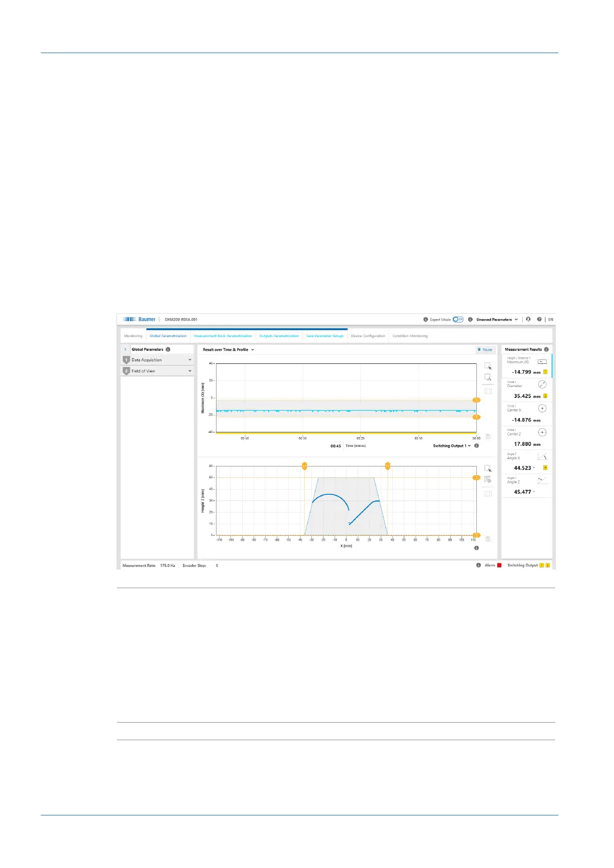This screenshot has height=868, width=614.
Task: Click device name OXM200-R05A.001
Action: coord(181,320)
